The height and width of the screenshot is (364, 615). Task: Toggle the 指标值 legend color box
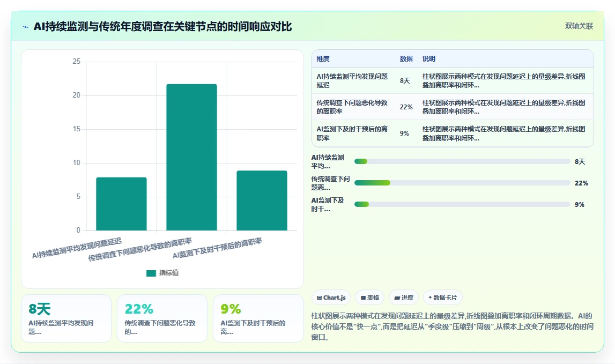[x=151, y=273]
